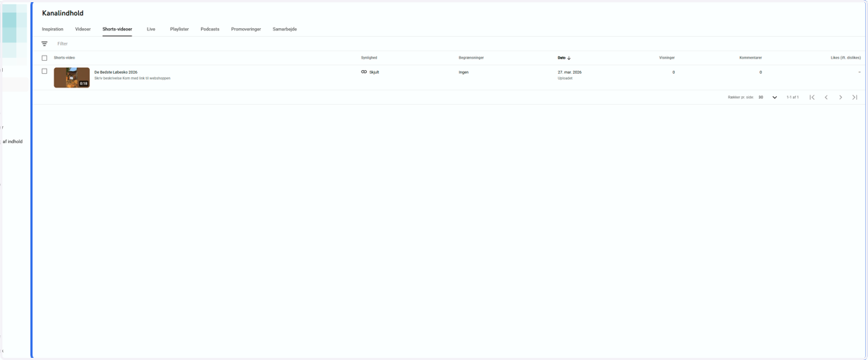Viewport: 868px width, 360px height.
Task: Click the Skjult visibility value
Action: tap(374, 72)
